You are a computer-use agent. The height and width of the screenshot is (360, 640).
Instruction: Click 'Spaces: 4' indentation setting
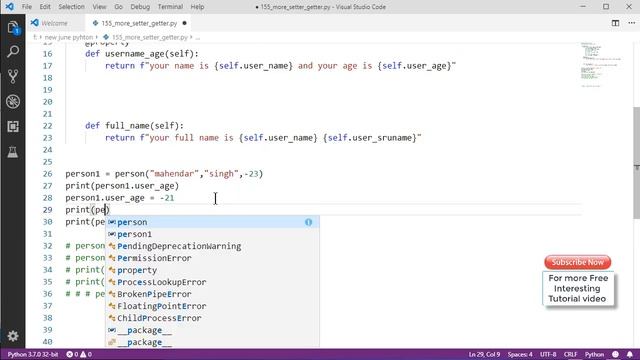click(520, 354)
